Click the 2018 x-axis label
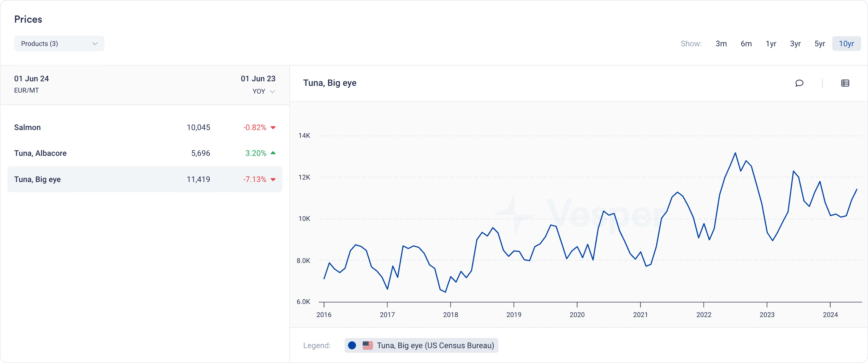The width and height of the screenshot is (868, 363). click(451, 315)
